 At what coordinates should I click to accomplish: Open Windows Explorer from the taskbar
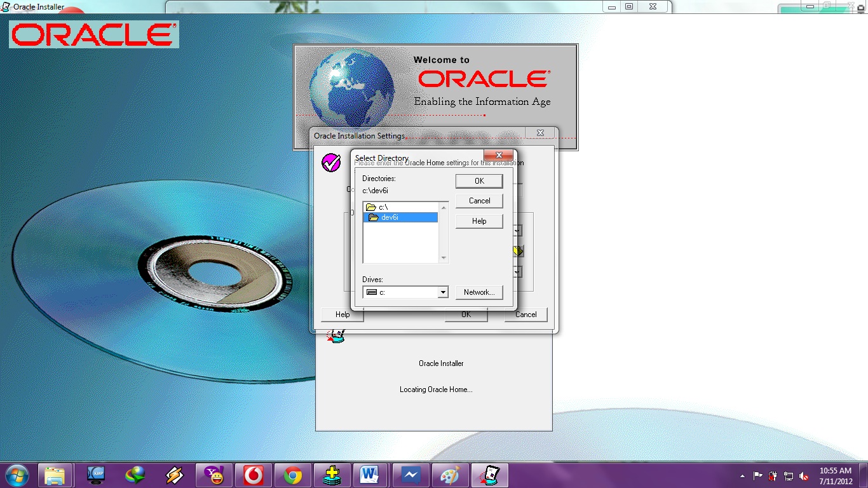pos(55,475)
